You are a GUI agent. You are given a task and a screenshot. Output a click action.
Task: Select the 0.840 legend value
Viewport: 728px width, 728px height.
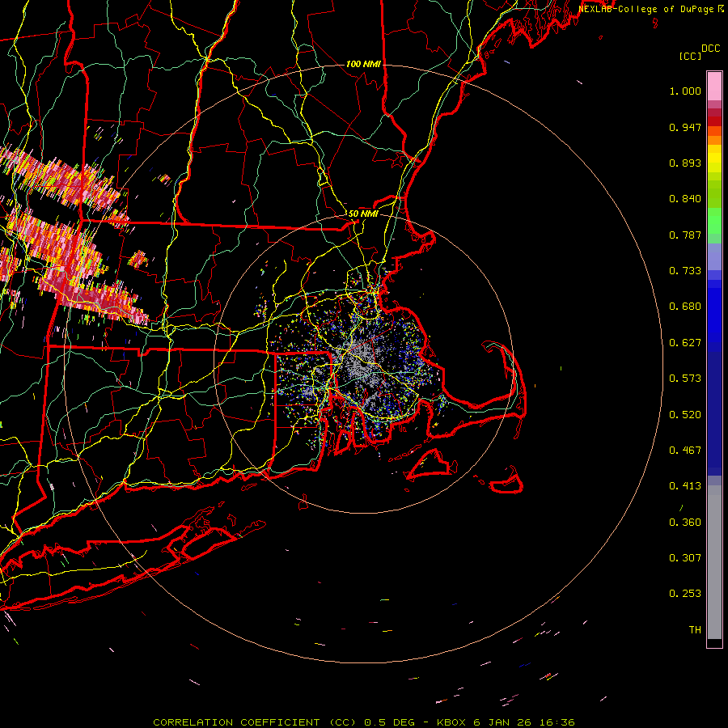(685, 199)
